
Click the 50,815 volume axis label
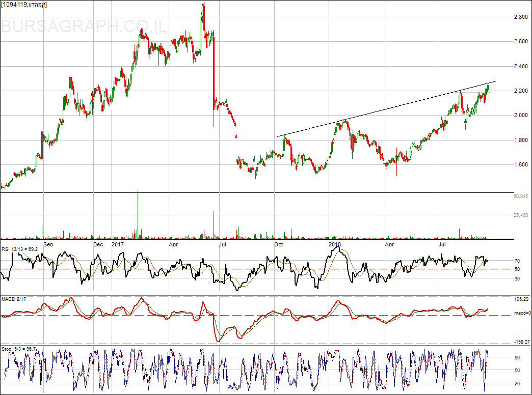(x=521, y=196)
